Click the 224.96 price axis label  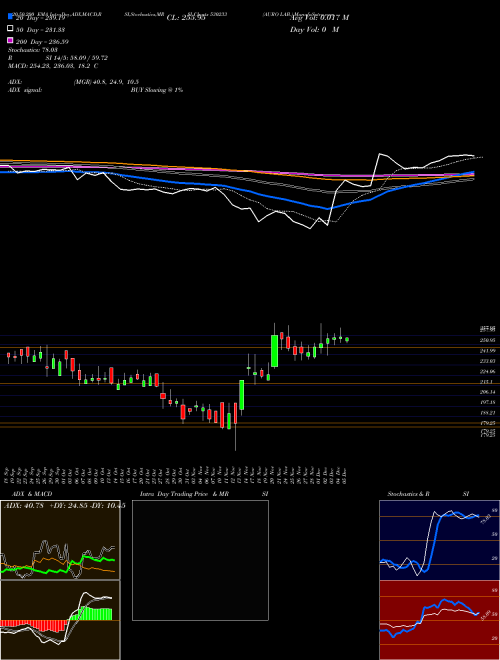[x=489, y=371]
